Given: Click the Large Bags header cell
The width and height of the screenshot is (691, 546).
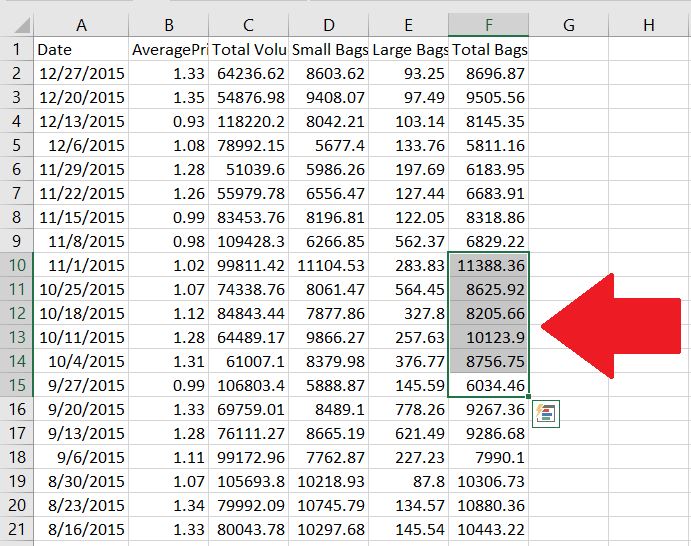Looking at the screenshot, I should tap(408, 49).
